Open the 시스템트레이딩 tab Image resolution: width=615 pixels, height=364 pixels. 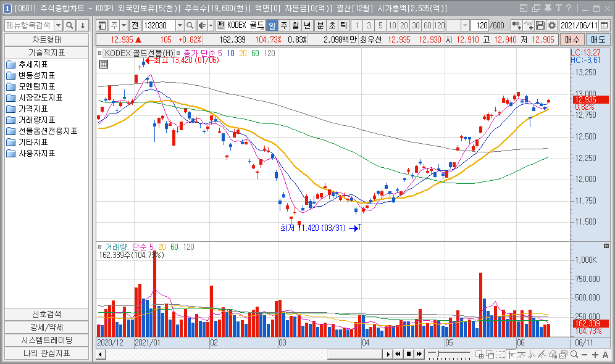[47, 340]
